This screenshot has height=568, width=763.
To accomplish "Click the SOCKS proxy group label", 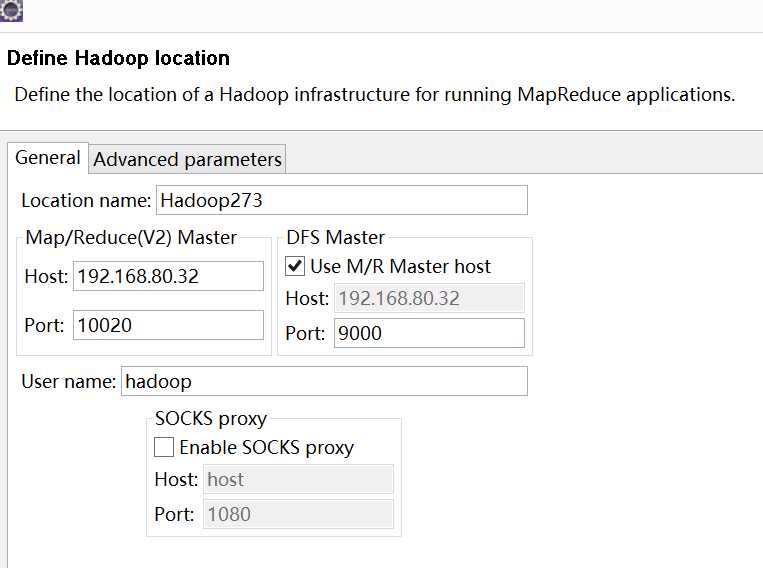I will [211, 419].
